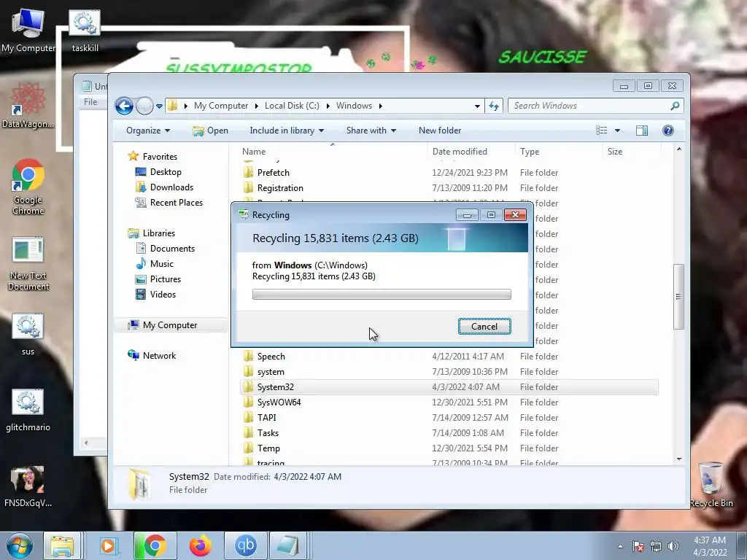The width and height of the screenshot is (747, 560).
Task: Cancel the Recycling operation
Action: (x=484, y=326)
